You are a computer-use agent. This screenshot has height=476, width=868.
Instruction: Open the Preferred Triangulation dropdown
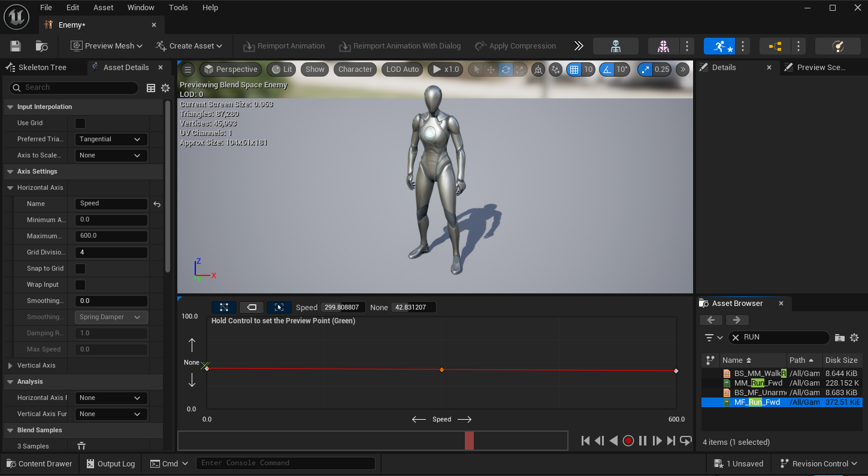(111, 139)
